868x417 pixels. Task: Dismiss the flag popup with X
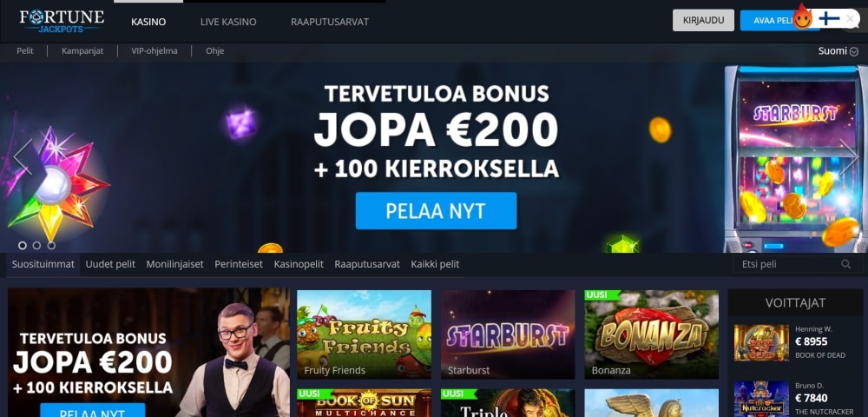(x=851, y=19)
